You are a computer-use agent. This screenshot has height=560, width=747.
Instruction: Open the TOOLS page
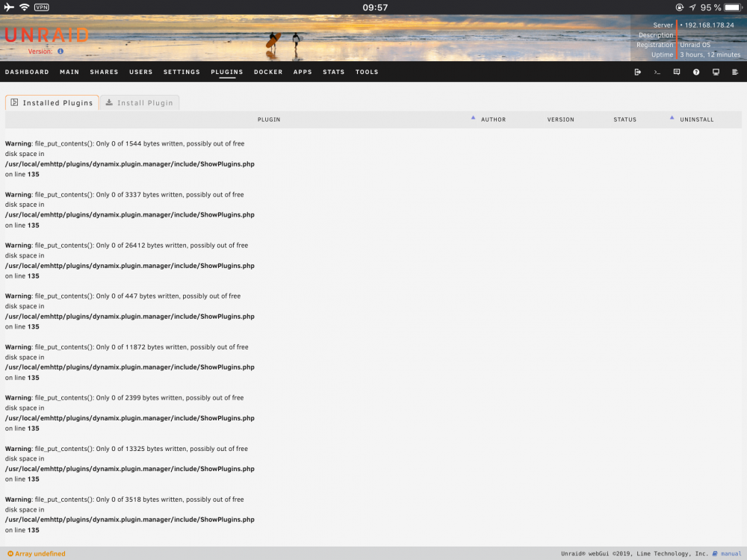[x=367, y=72]
